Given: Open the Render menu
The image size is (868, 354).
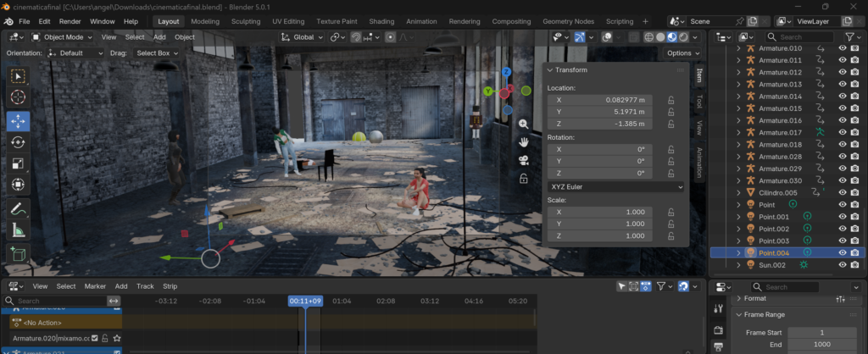Looking at the screenshot, I should (x=70, y=21).
